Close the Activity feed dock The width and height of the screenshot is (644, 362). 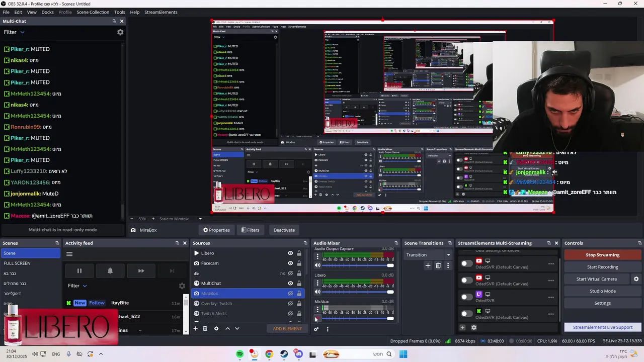(185, 243)
